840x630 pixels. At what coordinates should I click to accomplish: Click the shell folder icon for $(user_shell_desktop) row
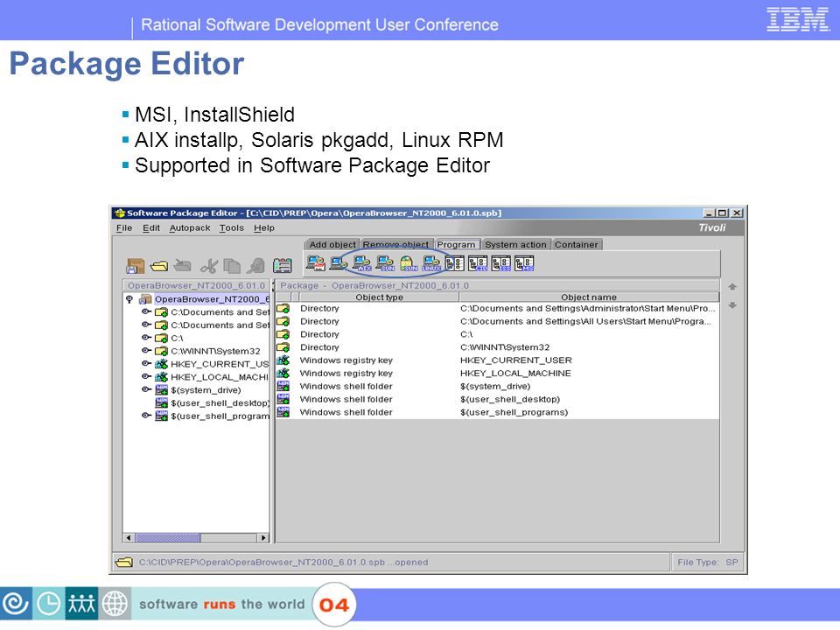point(283,399)
